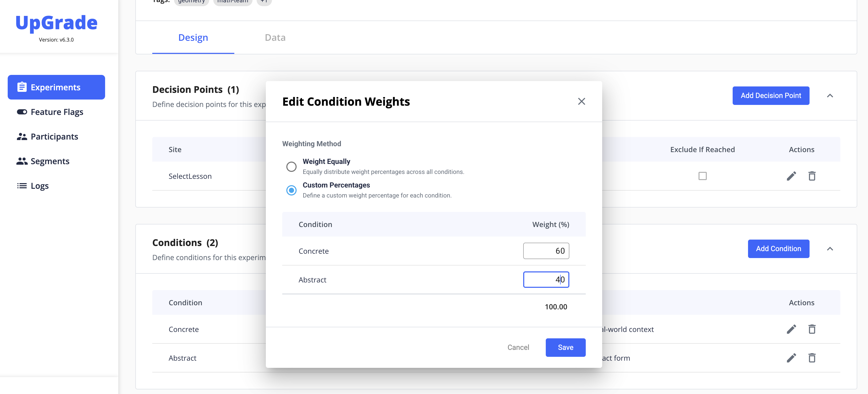Delete the SelectLesson decision point

click(812, 176)
